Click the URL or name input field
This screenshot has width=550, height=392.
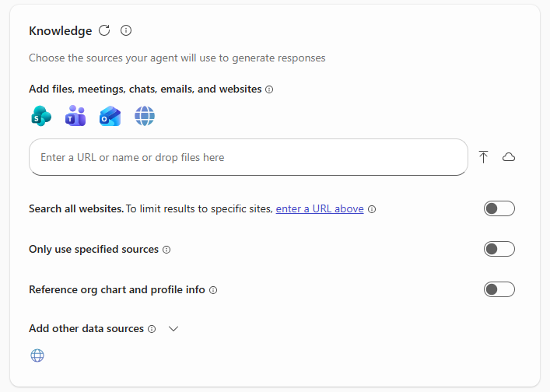tap(248, 157)
